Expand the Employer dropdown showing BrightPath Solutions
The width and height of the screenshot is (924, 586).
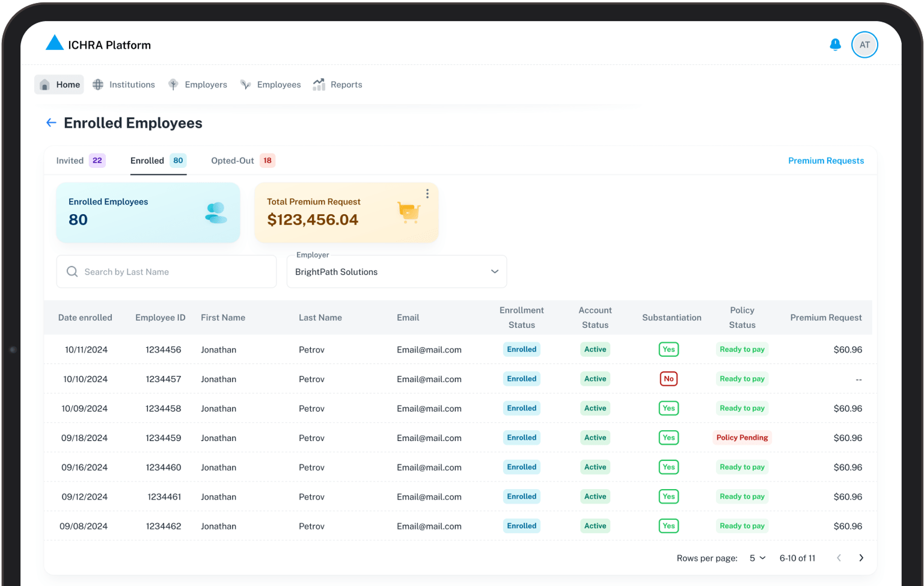[397, 271]
